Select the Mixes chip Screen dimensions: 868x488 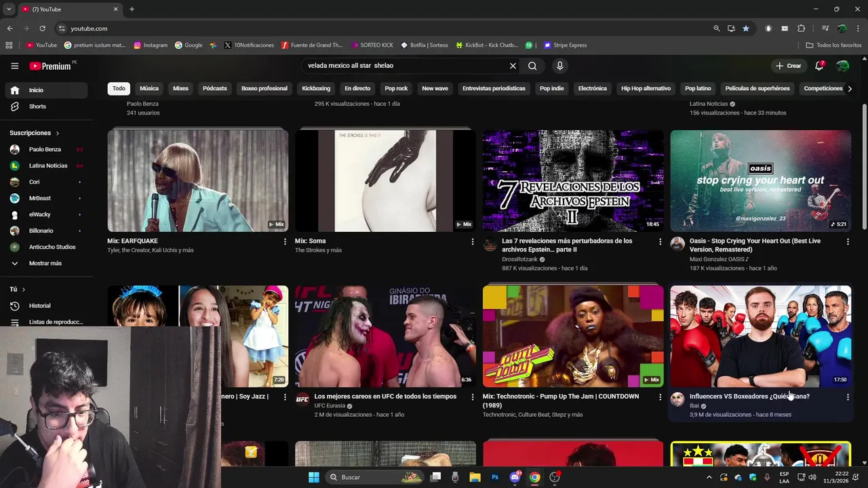point(180,89)
